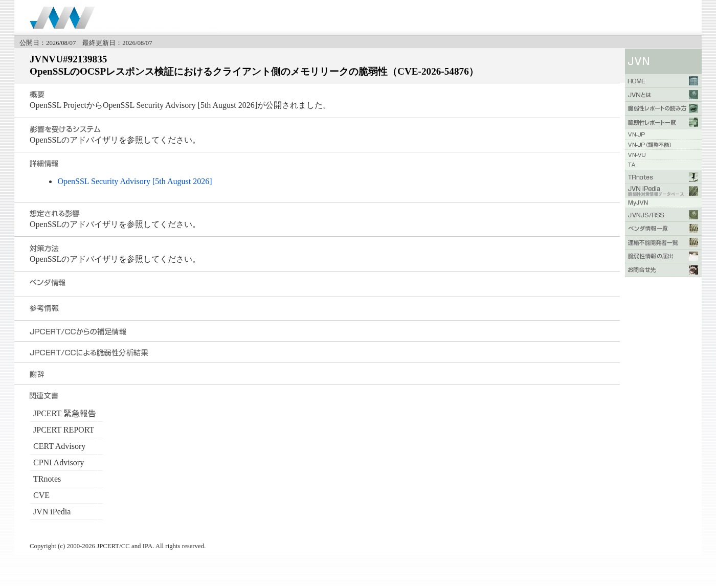Click the お問合せ先 icon
Image resolution: width=716 pixels, height=588 pixels.
pos(693,270)
